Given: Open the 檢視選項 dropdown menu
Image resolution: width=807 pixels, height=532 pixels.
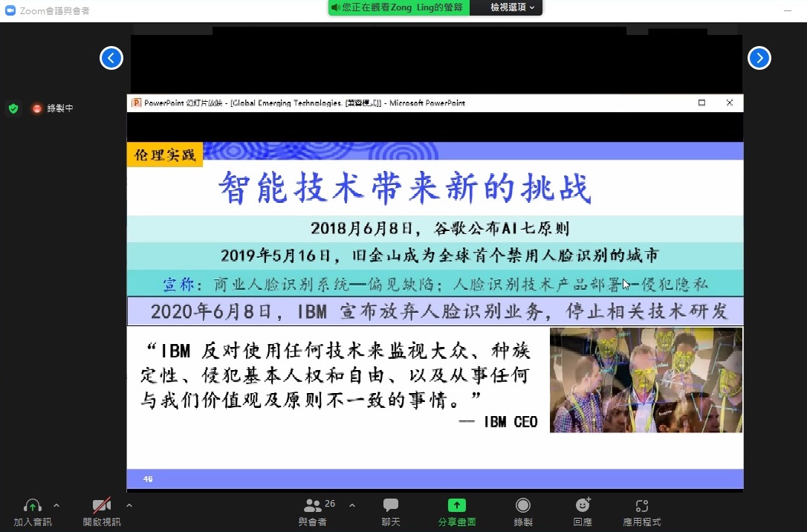Looking at the screenshot, I should pyautogui.click(x=512, y=7).
